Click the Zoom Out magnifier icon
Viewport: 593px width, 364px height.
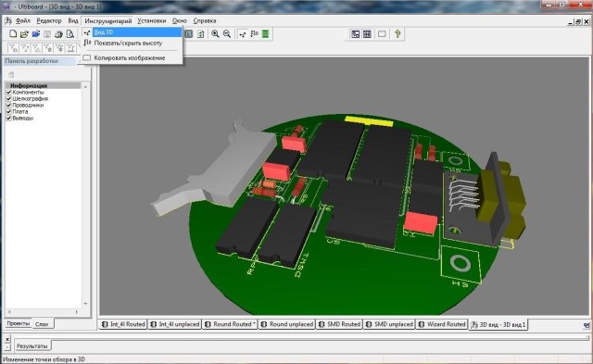coord(227,34)
